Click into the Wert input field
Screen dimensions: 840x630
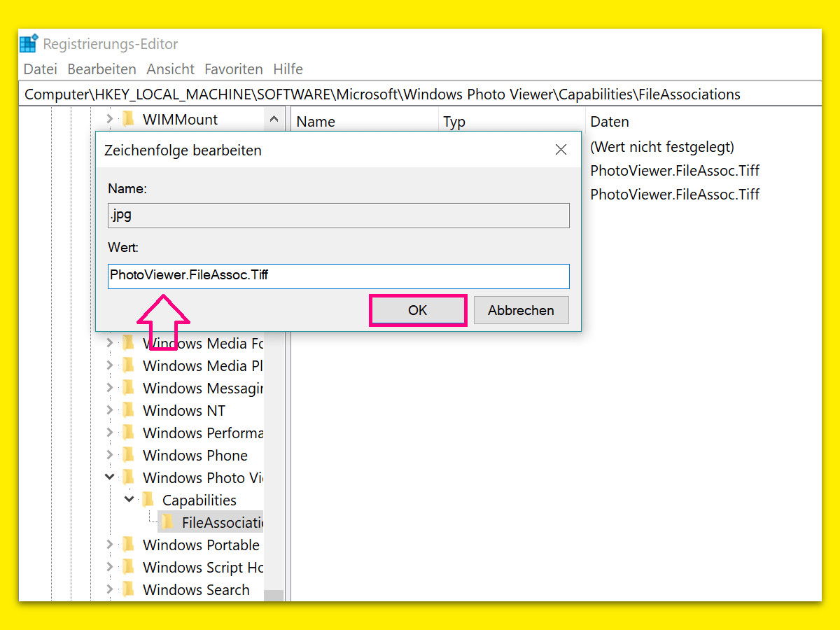pyautogui.click(x=339, y=276)
